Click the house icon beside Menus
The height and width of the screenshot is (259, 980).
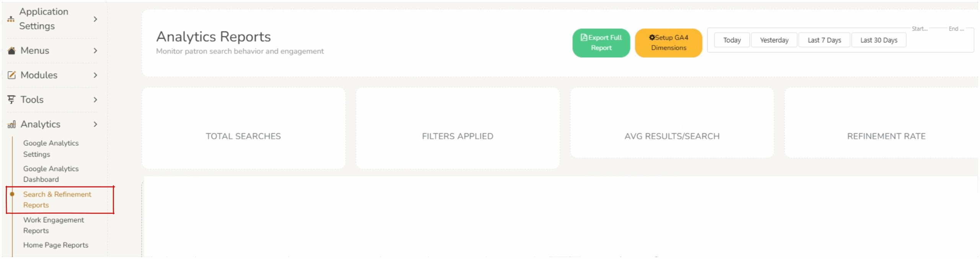click(11, 50)
